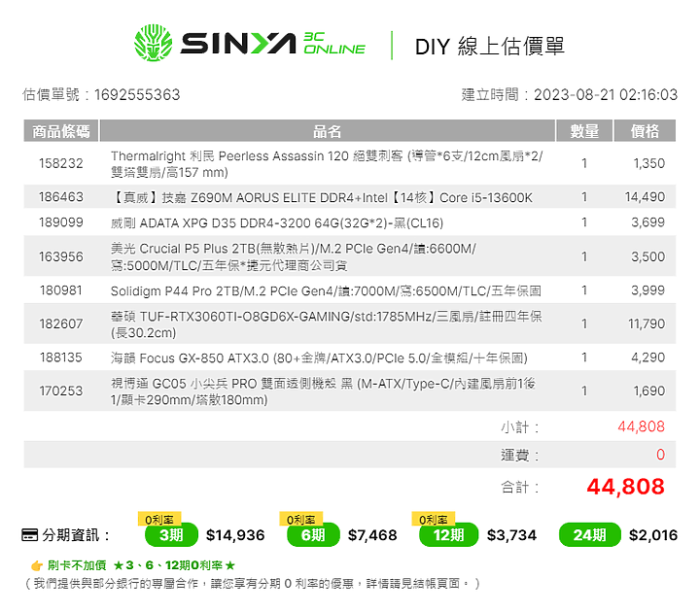Click the quote number 1692555363
700x612 pixels.
pos(137,94)
